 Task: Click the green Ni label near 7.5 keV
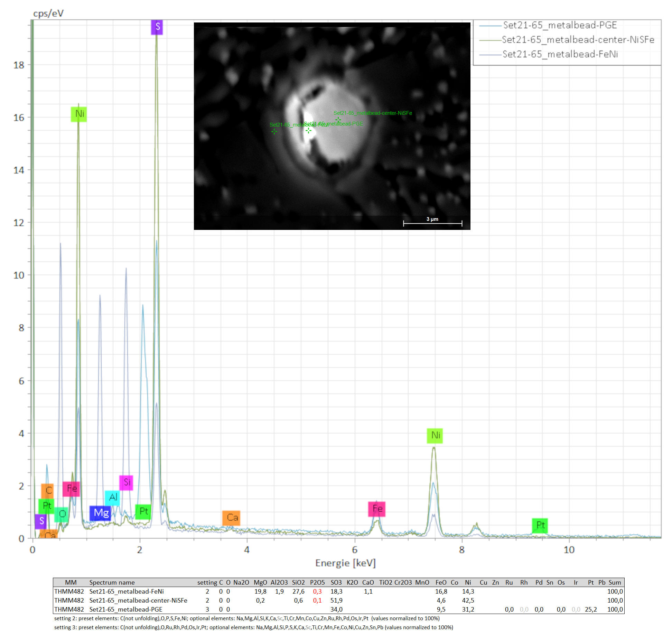click(435, 435)
